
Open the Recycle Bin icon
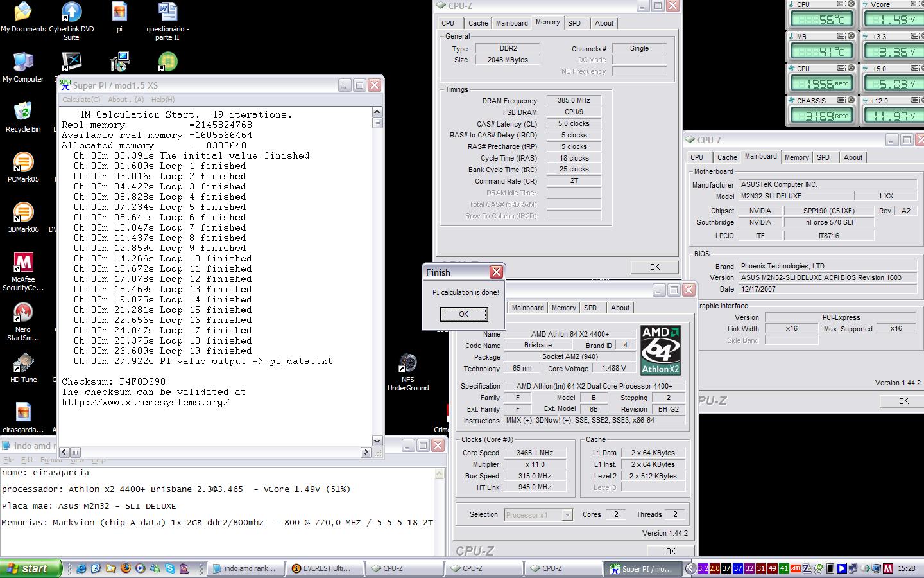click(23, 118)
